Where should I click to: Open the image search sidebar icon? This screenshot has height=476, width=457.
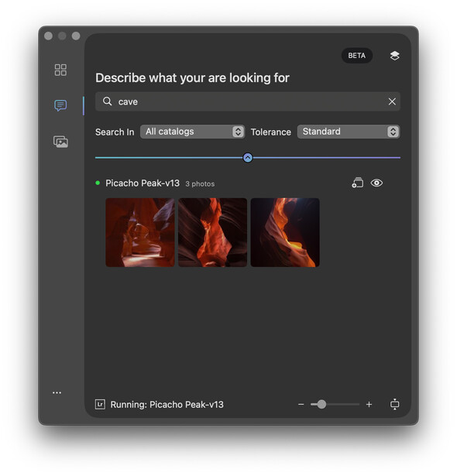click(x=60, y=142)
